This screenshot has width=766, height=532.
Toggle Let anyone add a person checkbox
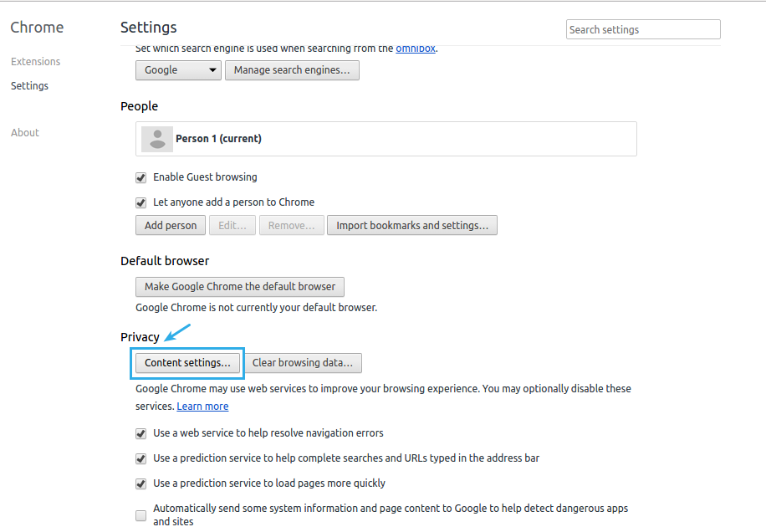[141, 202]
